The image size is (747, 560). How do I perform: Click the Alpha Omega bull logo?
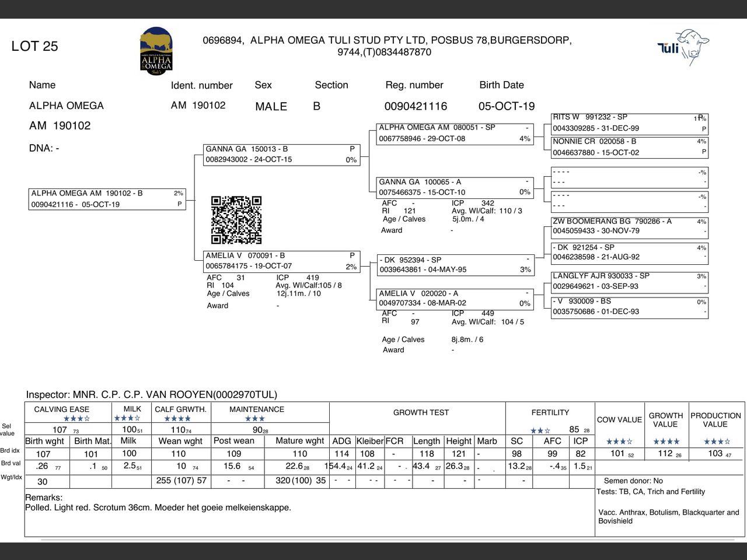156,50
